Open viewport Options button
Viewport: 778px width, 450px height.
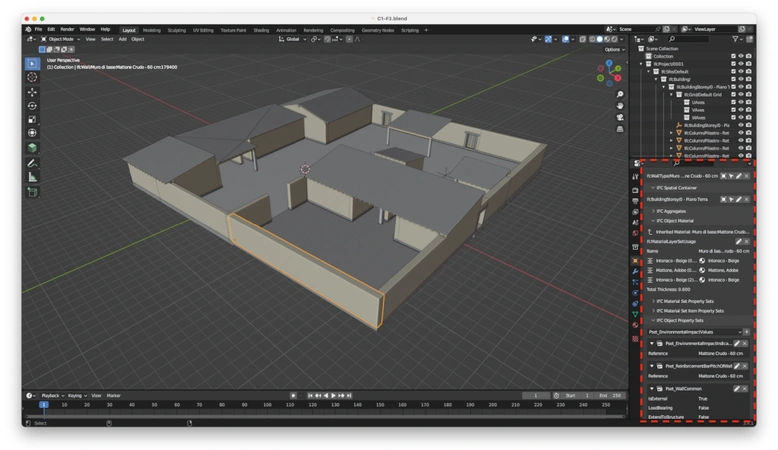tap(614, 50)
